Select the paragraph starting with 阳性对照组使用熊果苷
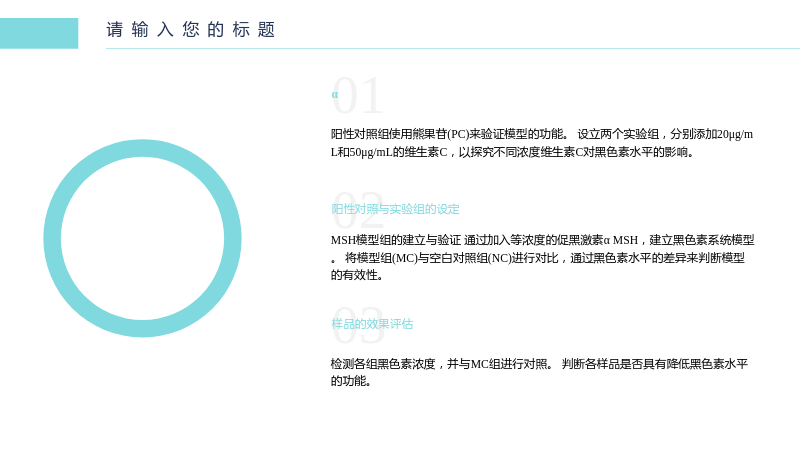The height and width of the screenshot is (450, 800). (x=542, y=143)
